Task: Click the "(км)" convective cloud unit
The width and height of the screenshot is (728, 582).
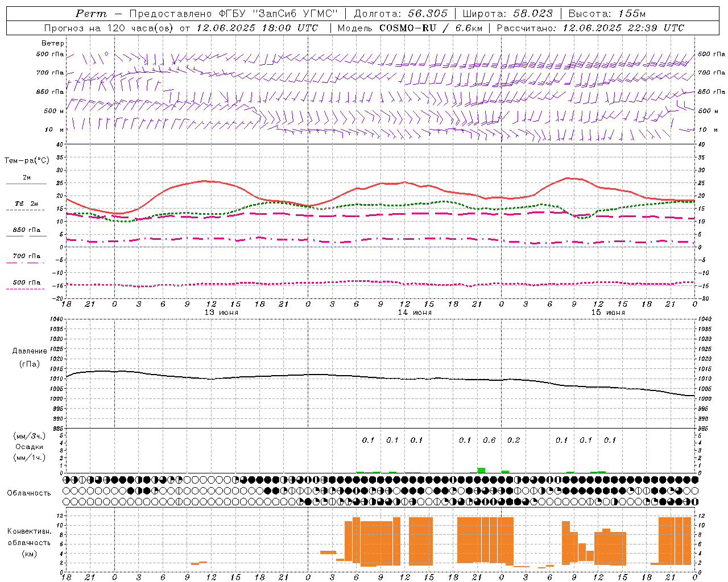Action: coord(29,554)
